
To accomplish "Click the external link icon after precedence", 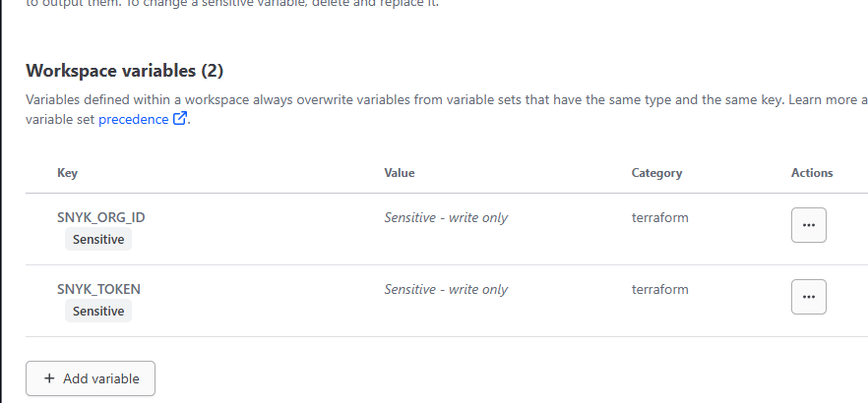I will point(179,120).
